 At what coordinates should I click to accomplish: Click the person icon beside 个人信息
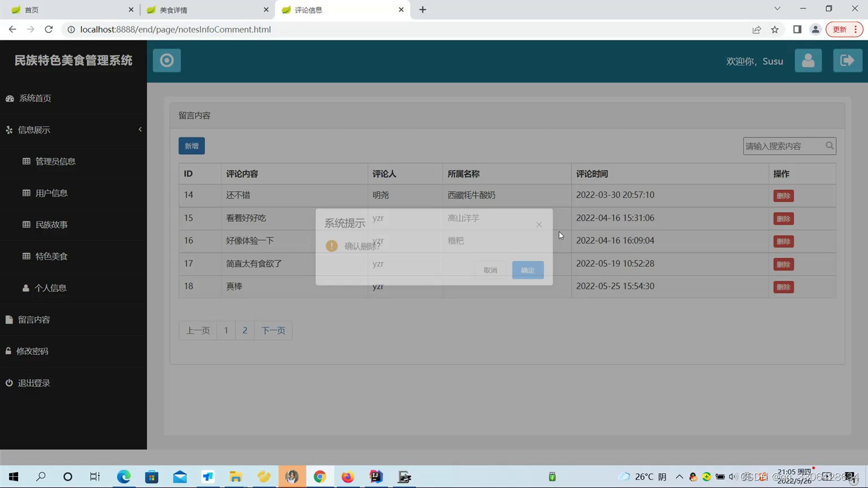pos(25,287)
